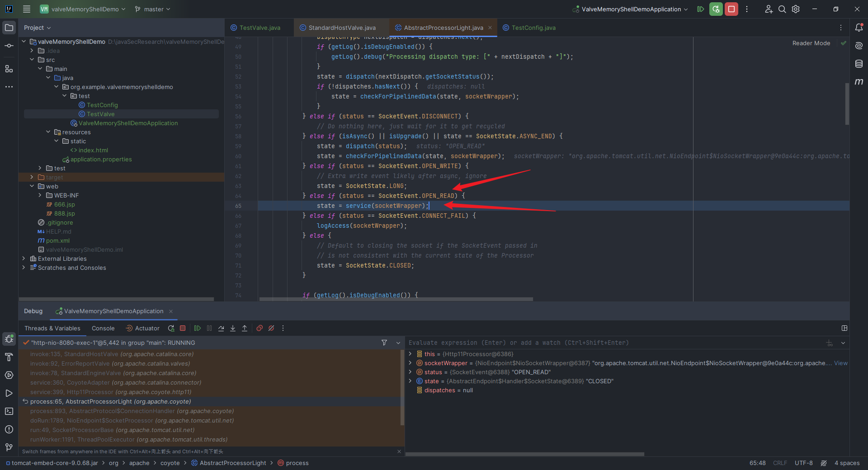The image size is (868, 470).
Task: Stop debug session red square in debug toolbar
Action: click(x=183, y=329)
